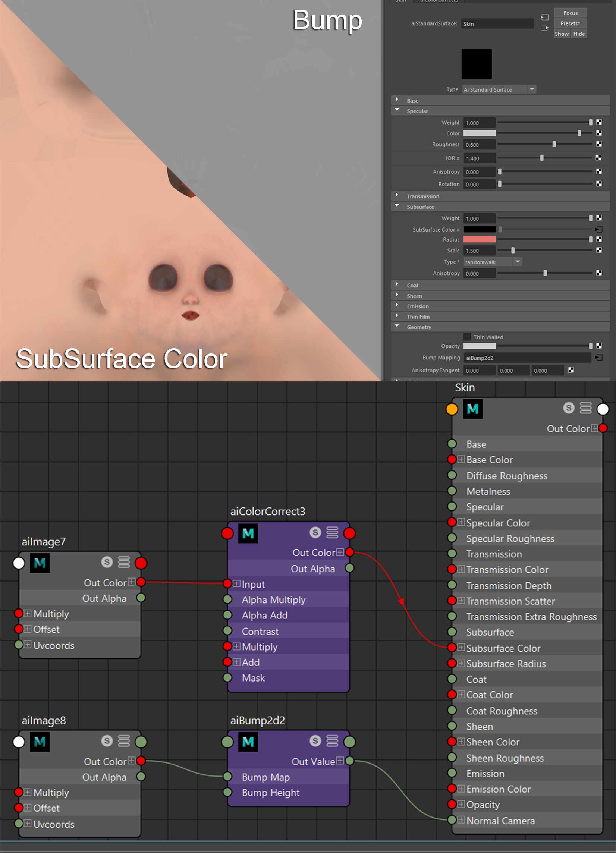Click the texture map icon beside Specular Weight

pos(600,122)
